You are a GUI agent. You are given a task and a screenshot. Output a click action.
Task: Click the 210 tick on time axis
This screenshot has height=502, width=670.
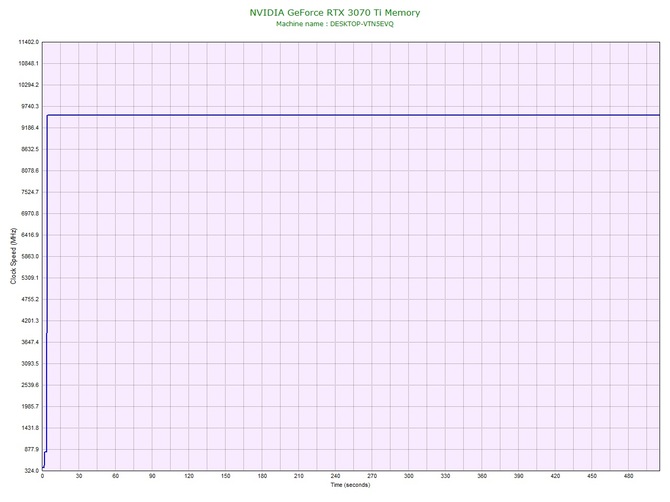click(x=299, y=476)
